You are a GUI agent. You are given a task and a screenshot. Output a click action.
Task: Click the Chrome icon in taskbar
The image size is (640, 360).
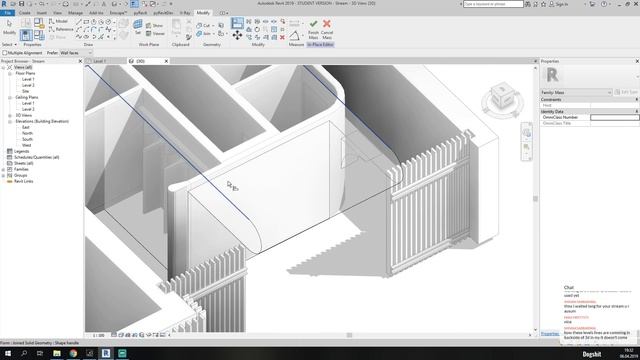click(x=73, y=353)
